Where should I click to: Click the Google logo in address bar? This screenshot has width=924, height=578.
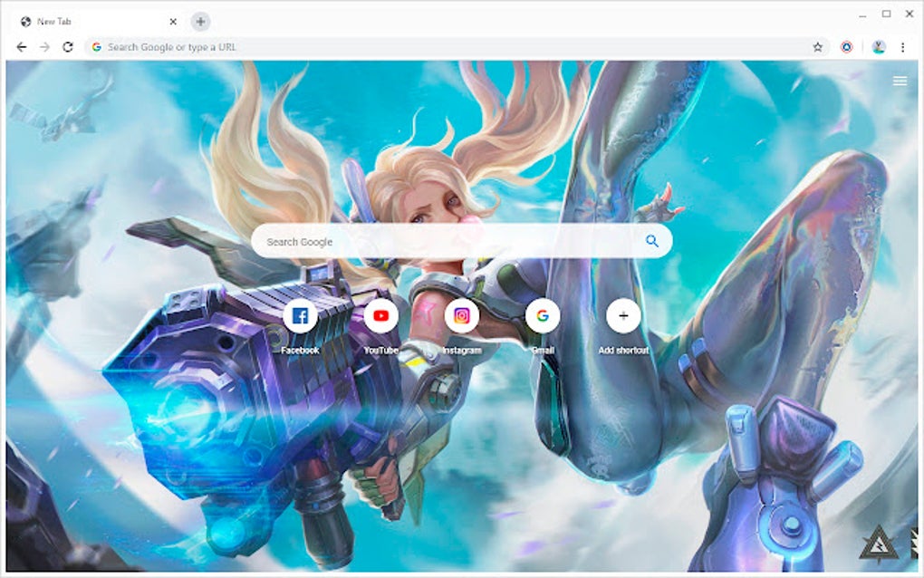[x=97, y=47]
